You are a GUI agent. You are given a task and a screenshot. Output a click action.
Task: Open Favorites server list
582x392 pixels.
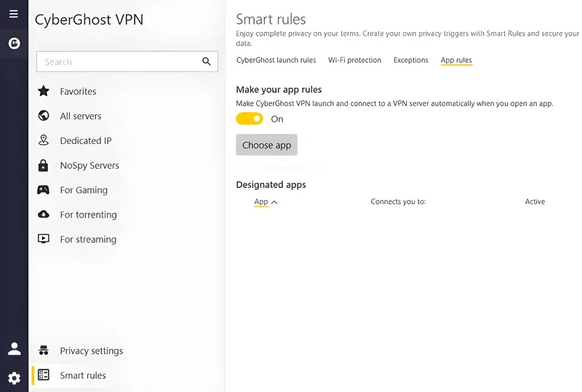(x=78, y=92)
